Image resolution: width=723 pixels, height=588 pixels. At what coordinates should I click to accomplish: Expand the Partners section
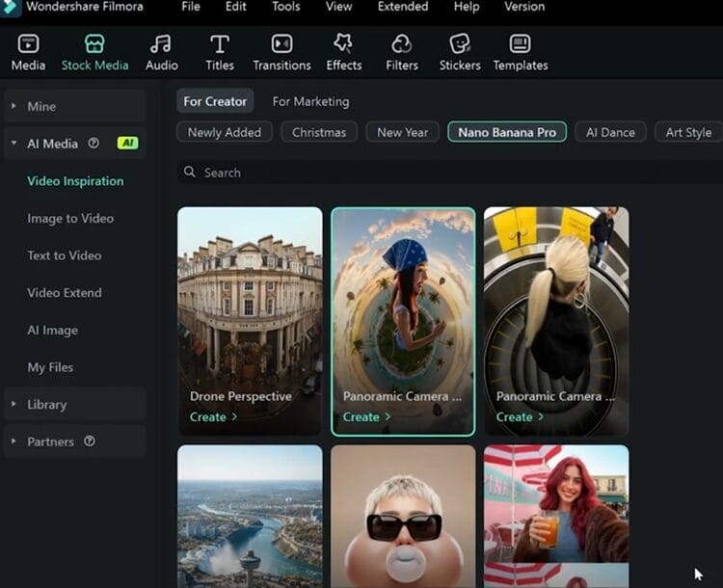(x=13, y=441)
